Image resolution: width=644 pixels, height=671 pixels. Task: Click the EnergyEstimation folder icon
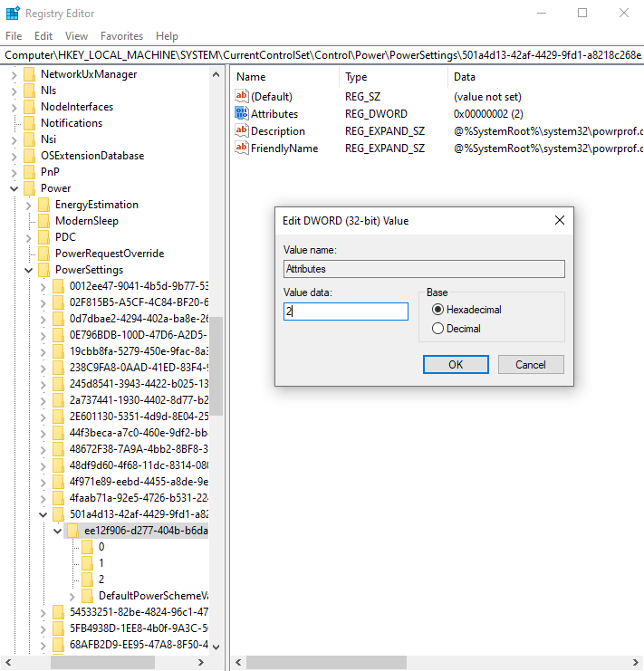point(44,205)
